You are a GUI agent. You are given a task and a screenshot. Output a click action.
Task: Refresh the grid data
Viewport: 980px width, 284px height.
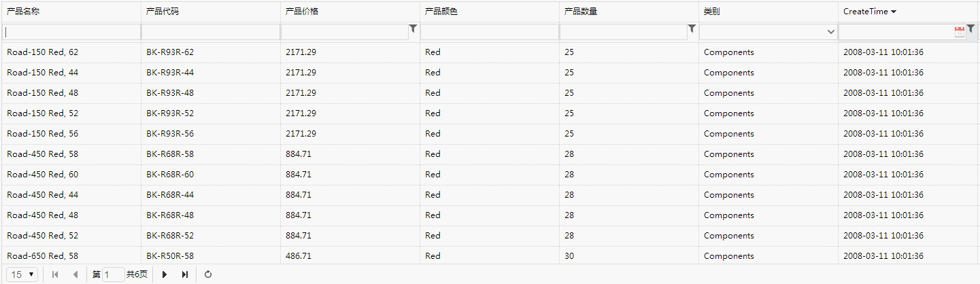click(208, 274)
